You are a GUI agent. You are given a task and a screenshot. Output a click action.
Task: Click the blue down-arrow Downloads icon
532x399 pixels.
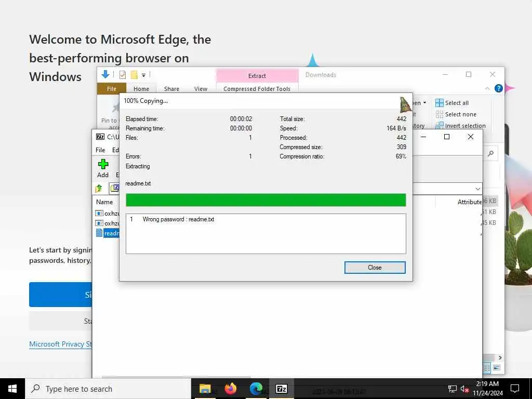pos(105,74)
